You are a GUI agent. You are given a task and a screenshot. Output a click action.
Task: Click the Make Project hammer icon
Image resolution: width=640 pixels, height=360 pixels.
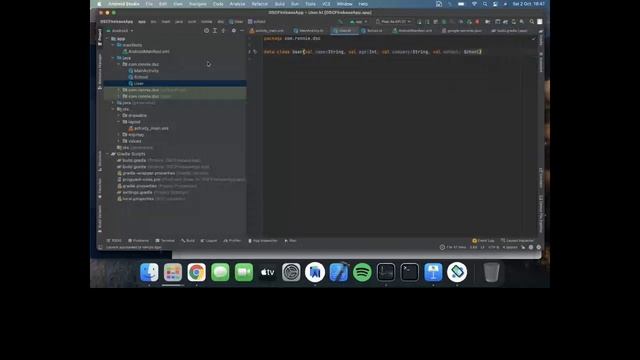point(340,22)
